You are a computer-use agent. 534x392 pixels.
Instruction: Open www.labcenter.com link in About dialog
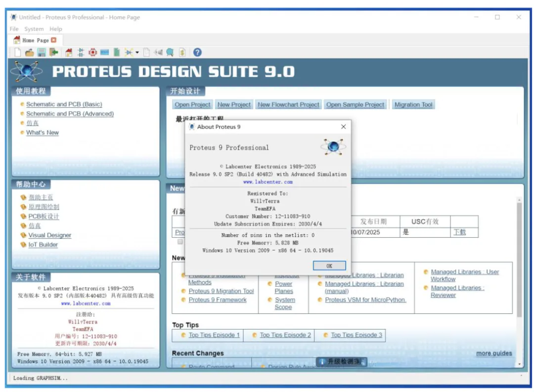tap(267, 182)
